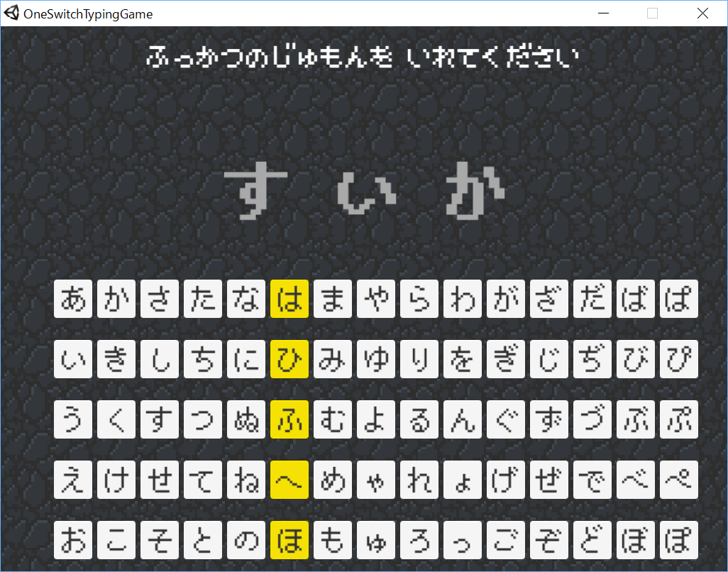Select the ば key
The width and height of the screenshot is (728, 572).
pyautogui.click(x=636, y=299)
